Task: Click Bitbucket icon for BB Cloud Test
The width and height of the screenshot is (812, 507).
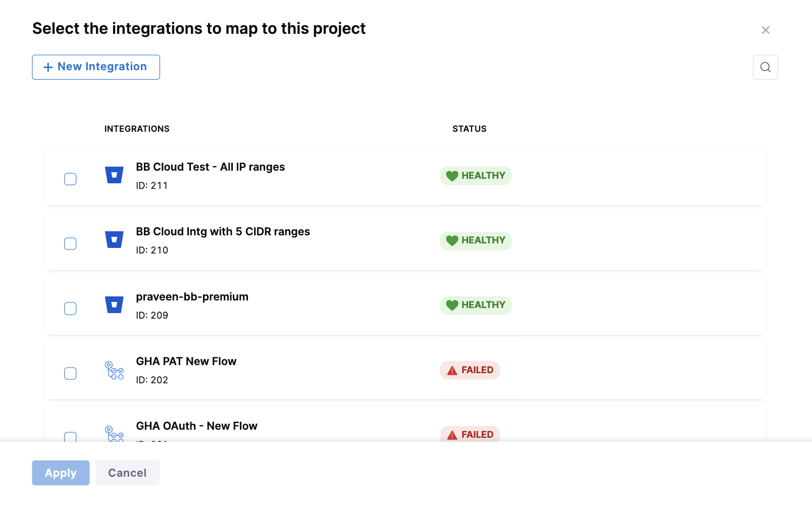Action: (x=114, y=175)
